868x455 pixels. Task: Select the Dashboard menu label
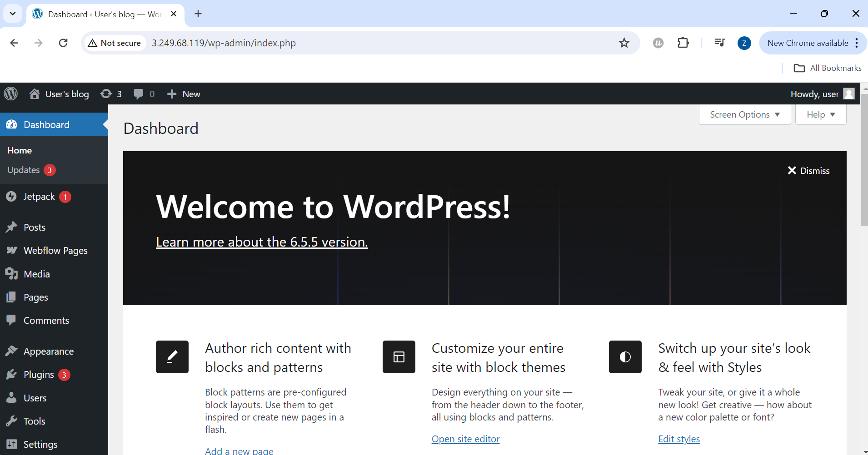(46, 124)
